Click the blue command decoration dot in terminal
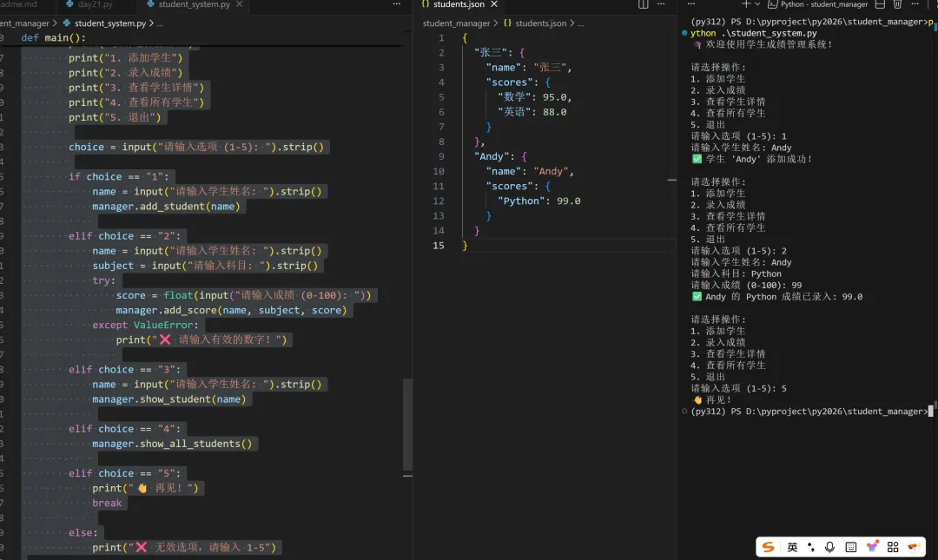 point(684,33)
